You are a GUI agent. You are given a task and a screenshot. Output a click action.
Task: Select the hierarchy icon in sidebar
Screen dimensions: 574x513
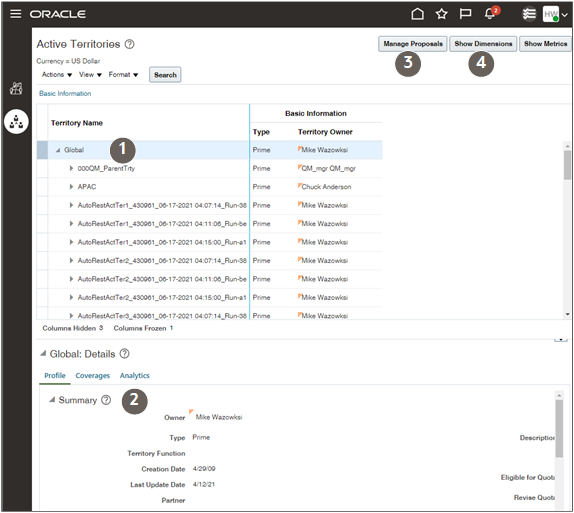coord(16,122)
